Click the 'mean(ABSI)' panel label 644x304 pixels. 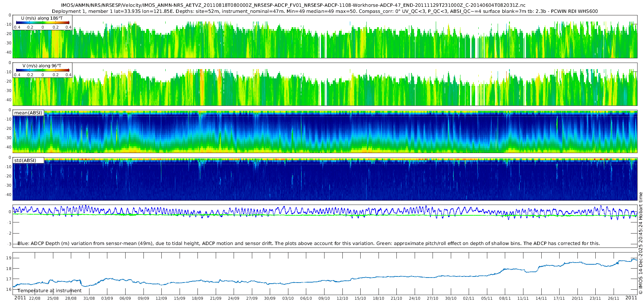(28, 113)
